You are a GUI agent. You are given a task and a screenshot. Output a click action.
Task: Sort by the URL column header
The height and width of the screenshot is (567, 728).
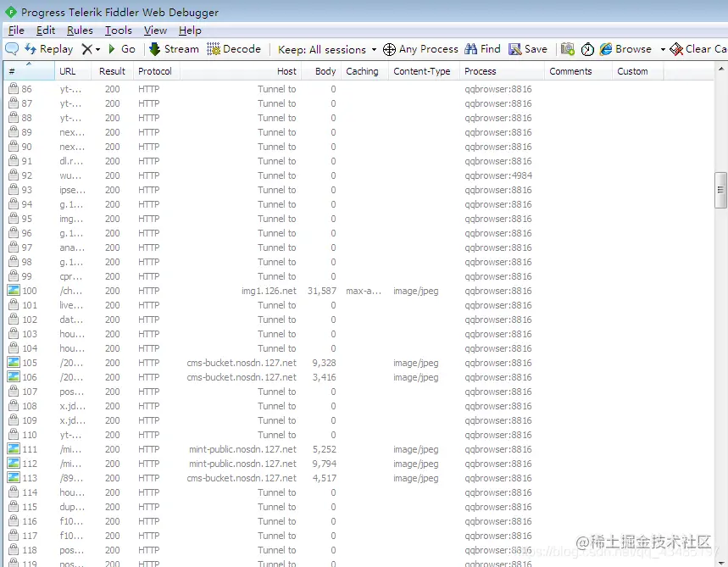point(73,71)
